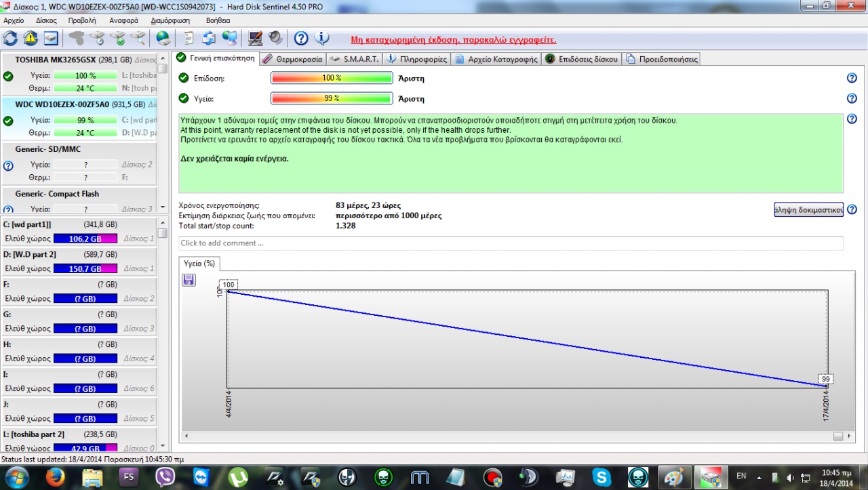Open the Δίσκος menu
868x490 pixels.
47,20
